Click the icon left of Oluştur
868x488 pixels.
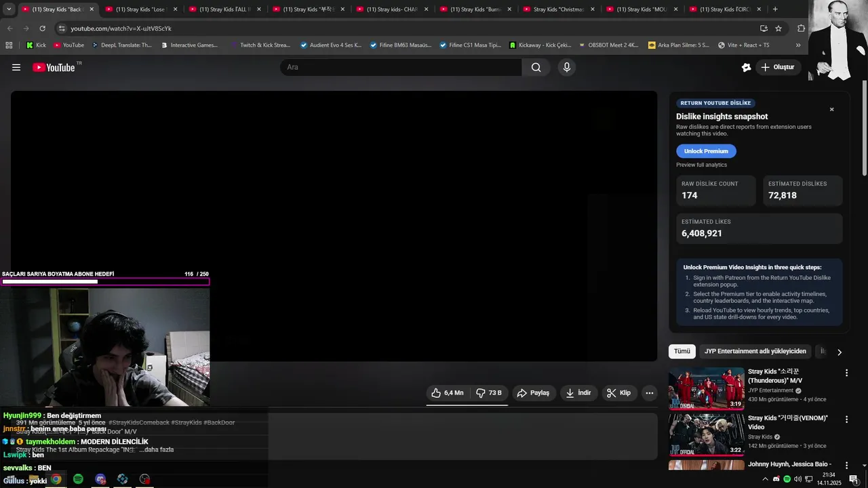pyautogui.click(x=747, y=67)
